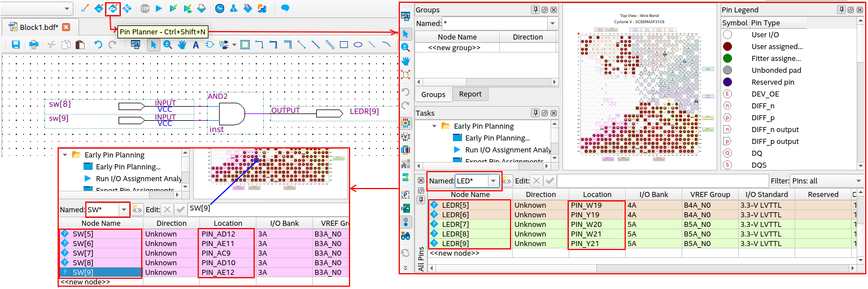The image size is (868, 289).
Task: Open the speech bubble help icon
Action: (x=285, y=8)
